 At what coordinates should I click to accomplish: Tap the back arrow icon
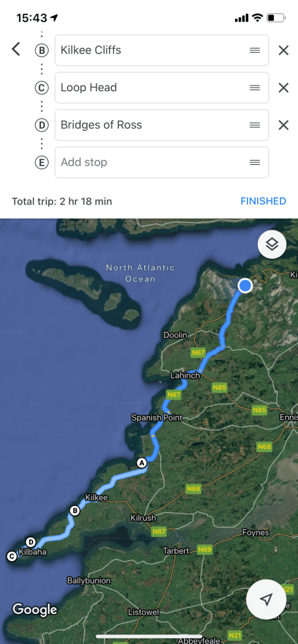tap(16, 49)
